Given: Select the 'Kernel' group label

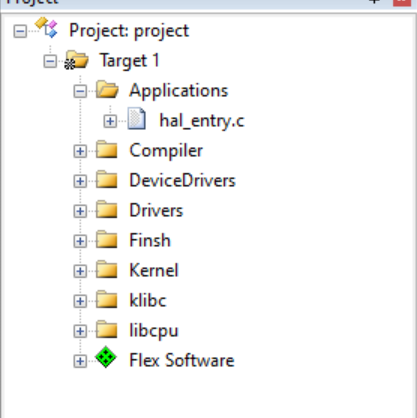Looking at the screenshot, I should (x=154, y=270).
